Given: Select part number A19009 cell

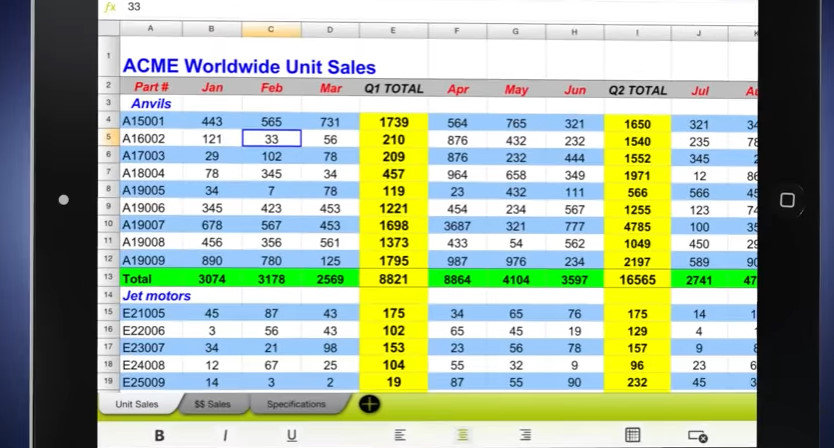Looking at the screenshot, I should tap(151, 260).
